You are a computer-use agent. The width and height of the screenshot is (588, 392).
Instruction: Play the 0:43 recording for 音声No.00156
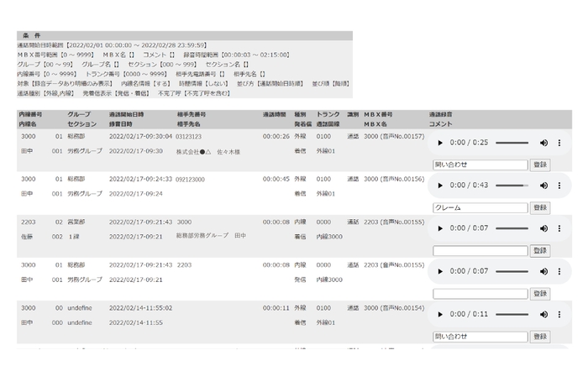(440, 186)
